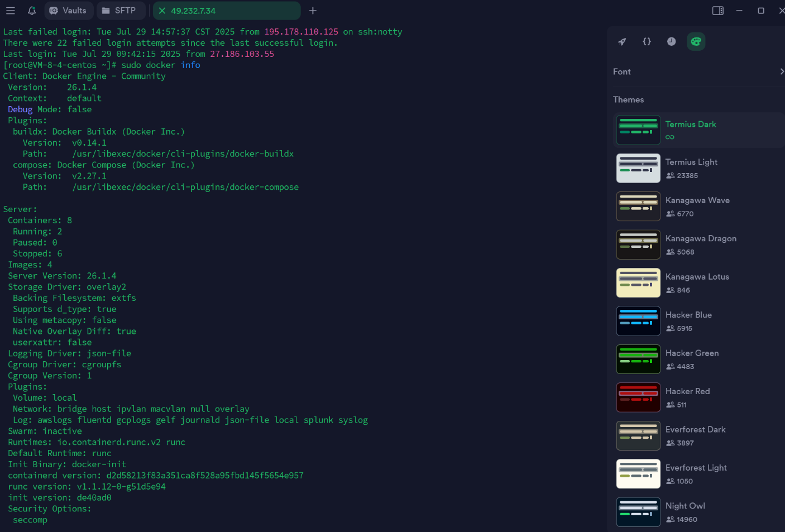Select the Termius Dark theme
785x532 pixels.
(699, 130)
